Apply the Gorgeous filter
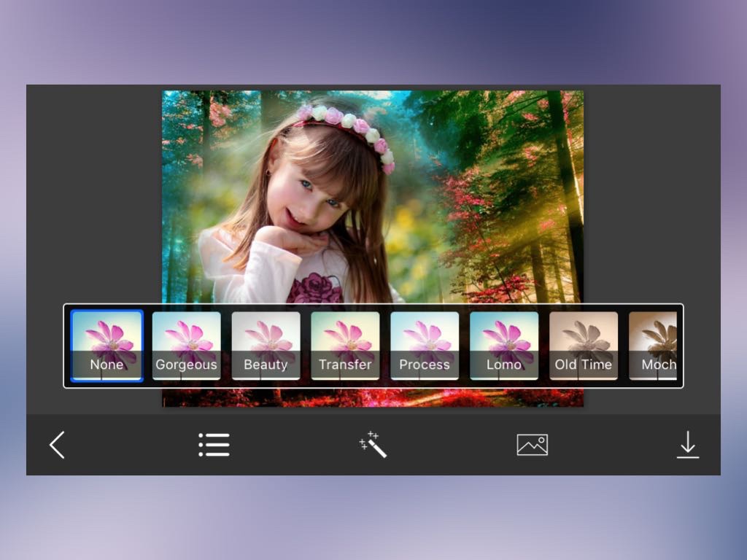The height and width of the screenshot is (560, 747). [x=186, y=346]
